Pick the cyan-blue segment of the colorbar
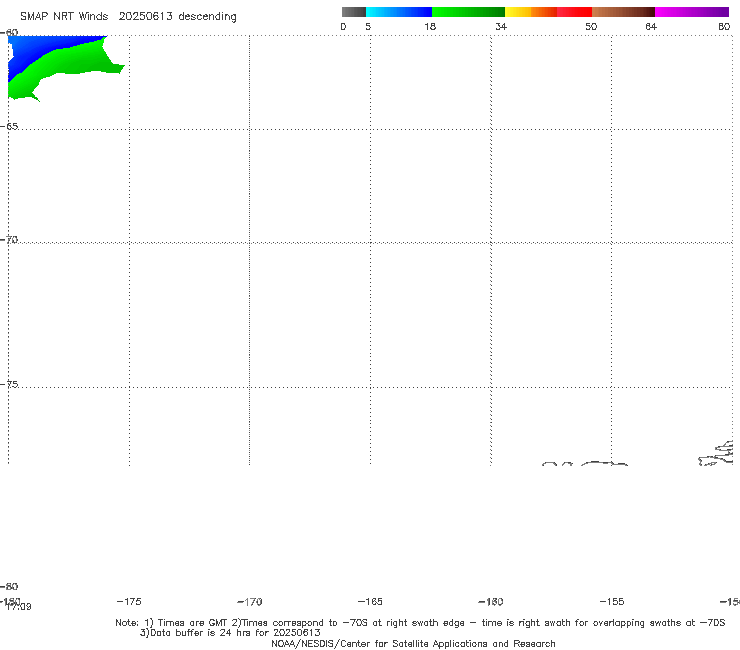 tap(399, 12)
